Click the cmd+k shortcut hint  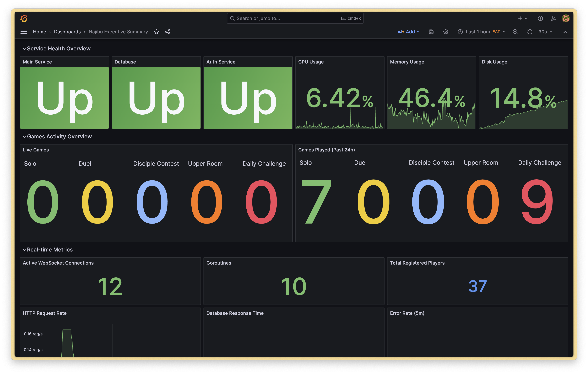point(351,18)
